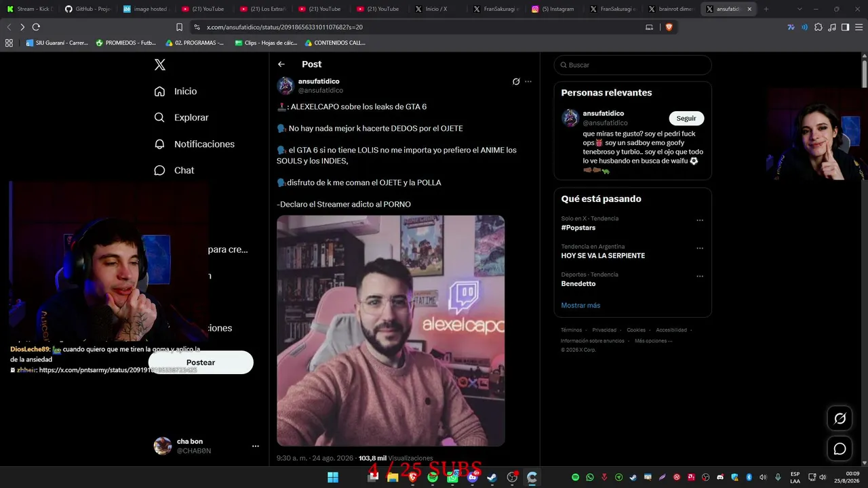Click the X logo in the sidebar

click(160, 65)
